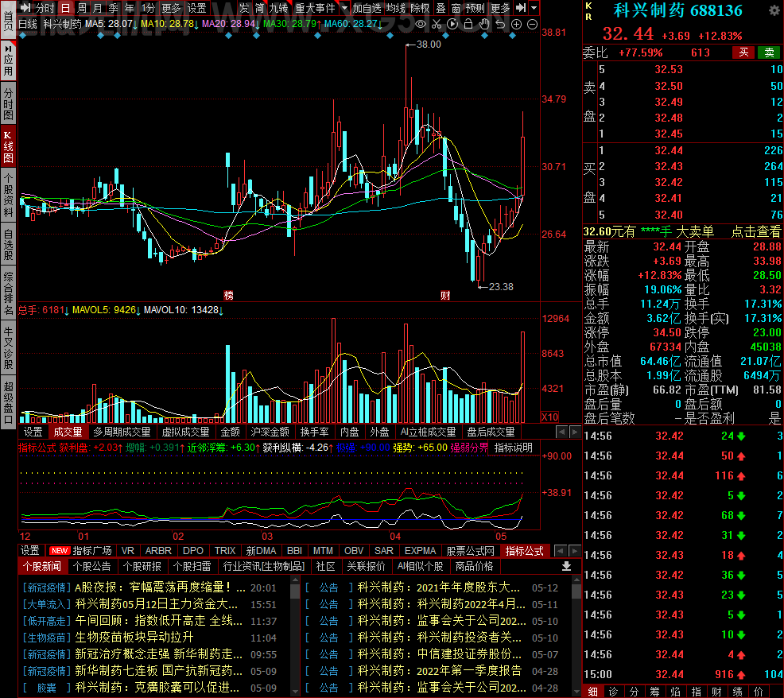This screenshot has height=698, width=784.
Task: Download news via download arrow icon
Action: pos(566,566)
